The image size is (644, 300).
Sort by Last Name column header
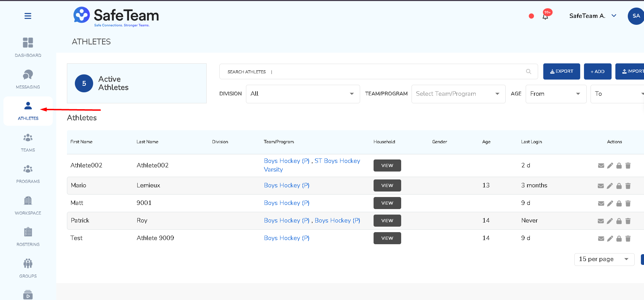147,142
